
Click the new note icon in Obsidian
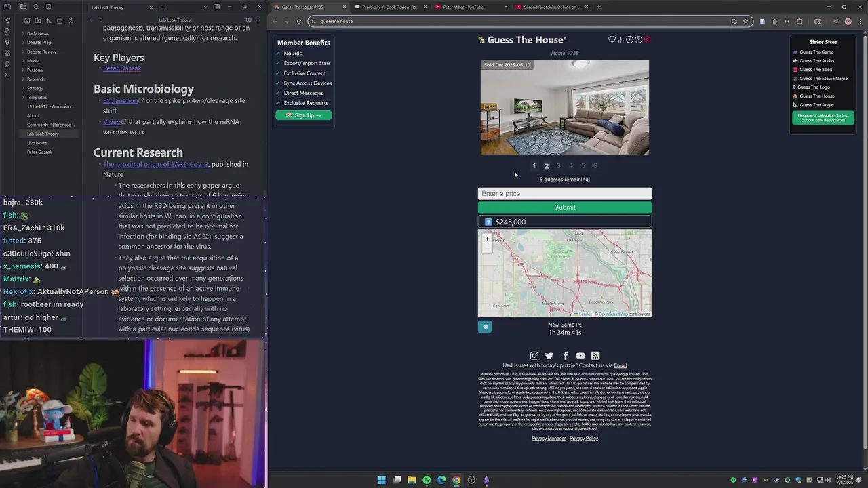point(26,20)
